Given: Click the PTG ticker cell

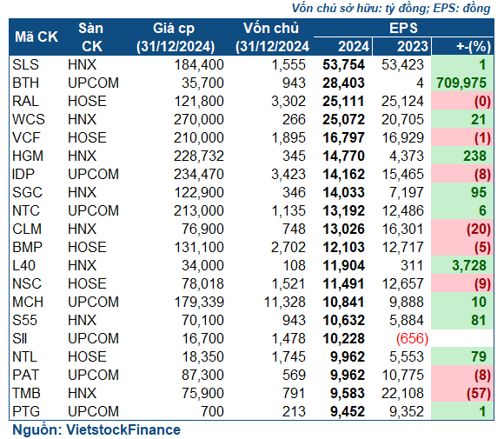Looking at the screenshot, I should (26, 412).
